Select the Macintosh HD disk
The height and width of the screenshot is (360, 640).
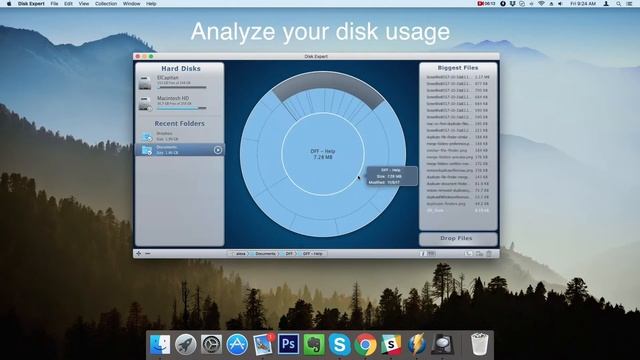pos(180,103)
